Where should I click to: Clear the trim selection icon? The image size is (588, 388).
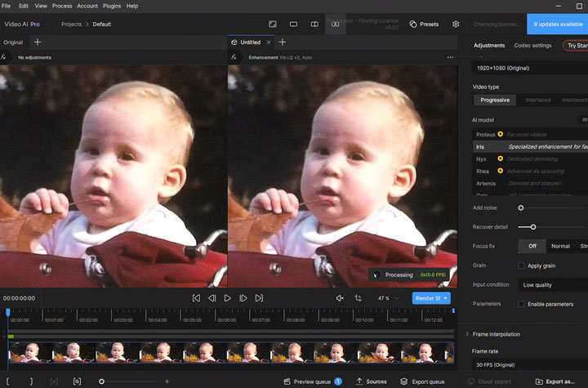coord(54,381)
